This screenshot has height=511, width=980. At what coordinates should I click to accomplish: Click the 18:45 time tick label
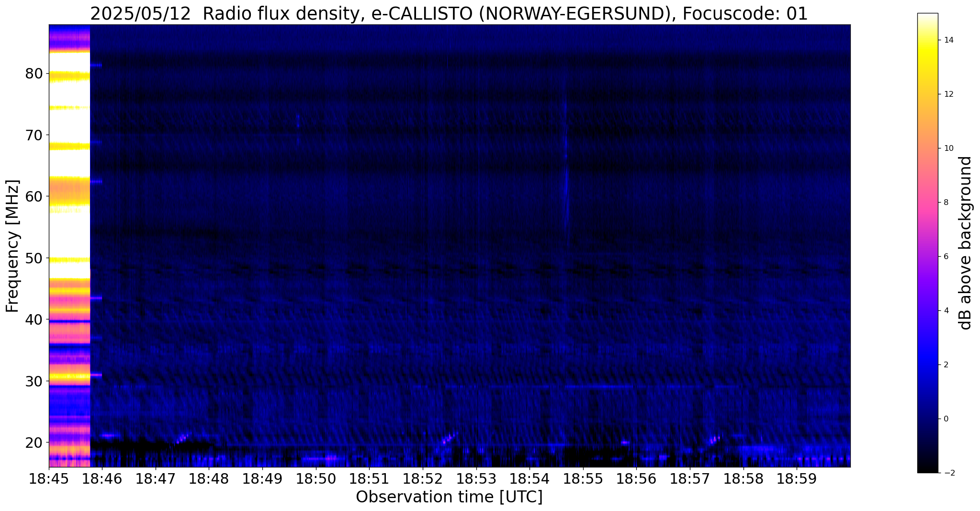49,478
